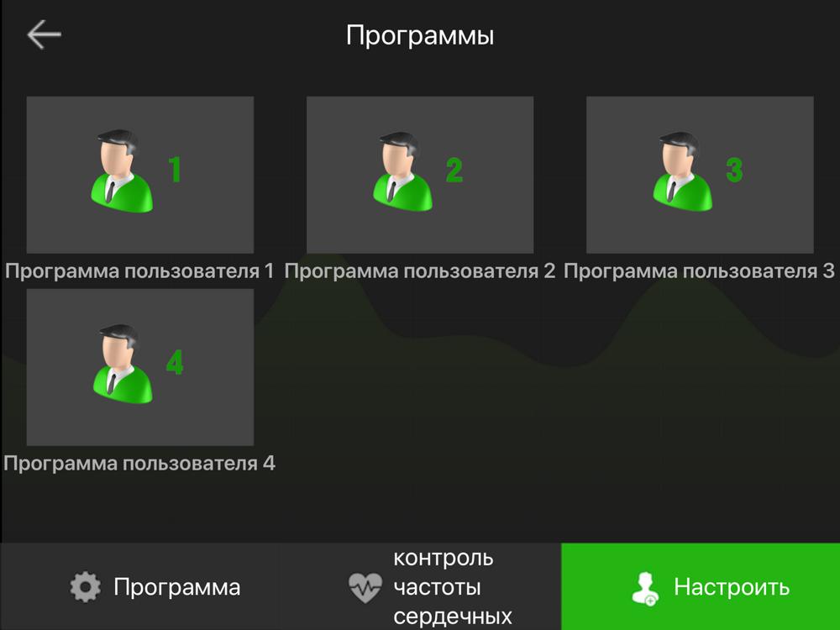Open the green Настроить tab
This screenshot has width=840, height=630.
tap(701, 586)
